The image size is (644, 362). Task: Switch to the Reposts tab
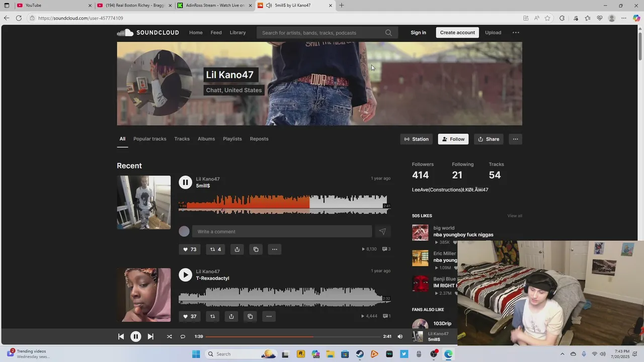click(x=259, y=139)
